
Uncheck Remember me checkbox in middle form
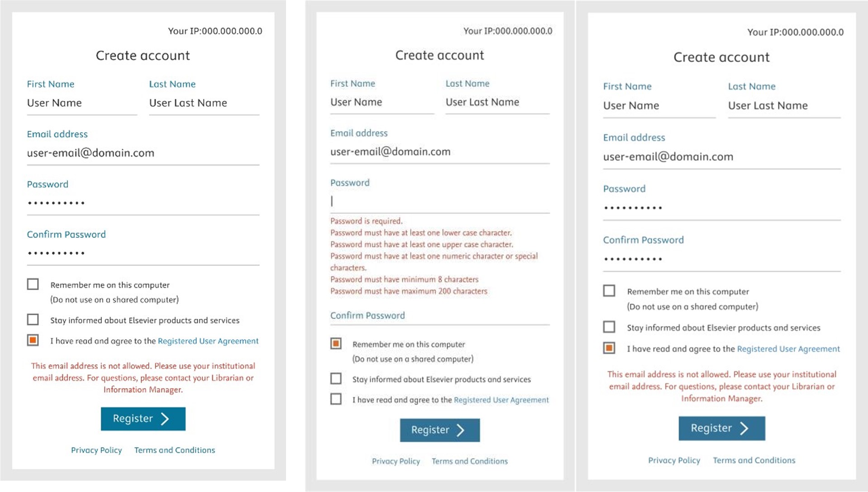[x=336, y=344]
